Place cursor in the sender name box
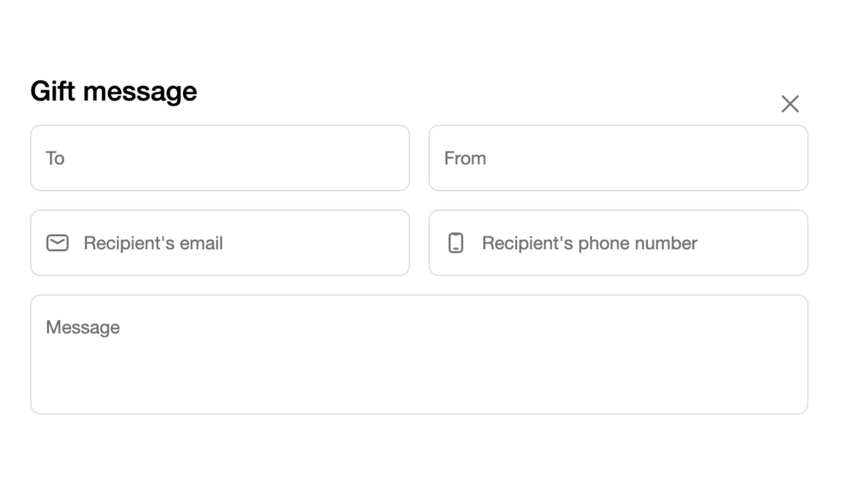The width and height of the screenshot is (847, 504). coord(618,158)
